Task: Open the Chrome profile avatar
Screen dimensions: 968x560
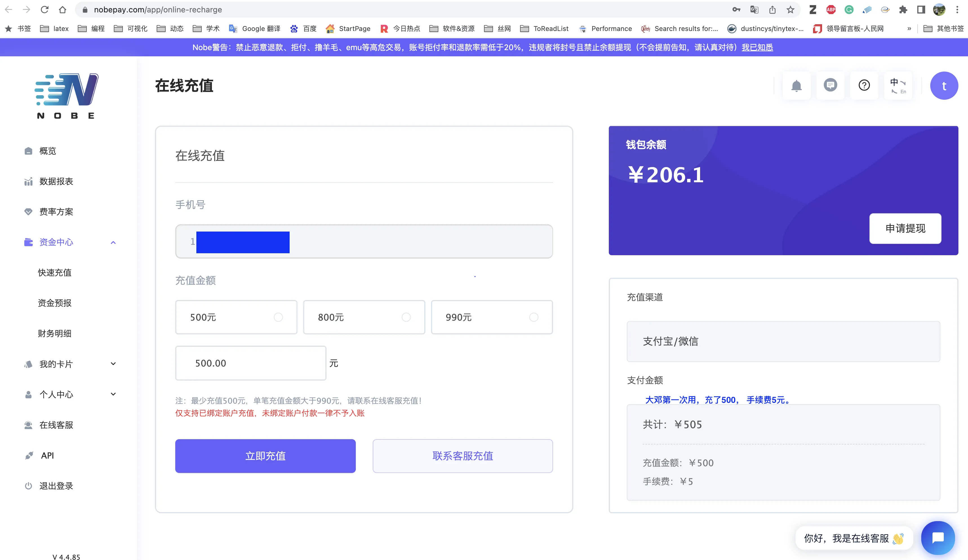Action: [x=939, y=10]
